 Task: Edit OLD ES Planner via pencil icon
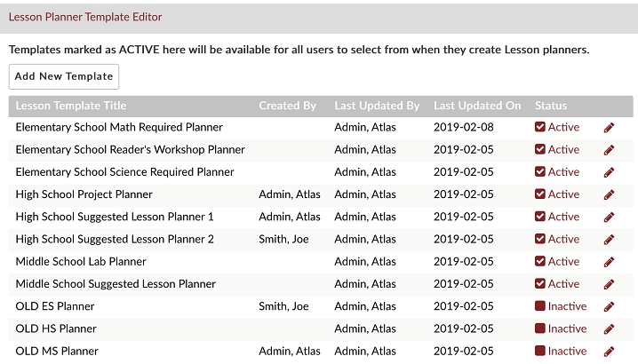[x=609, y=306]
